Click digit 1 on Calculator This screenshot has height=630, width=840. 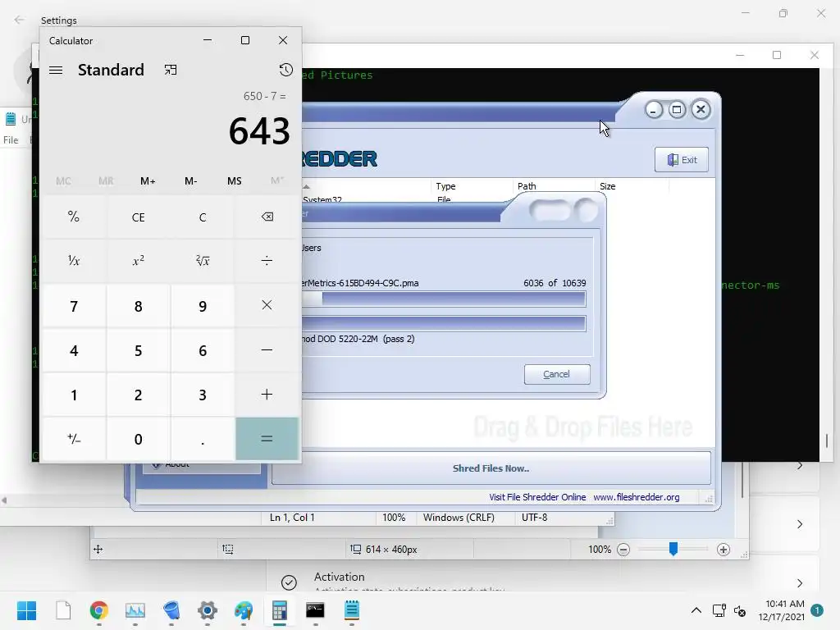coord(74,395)
